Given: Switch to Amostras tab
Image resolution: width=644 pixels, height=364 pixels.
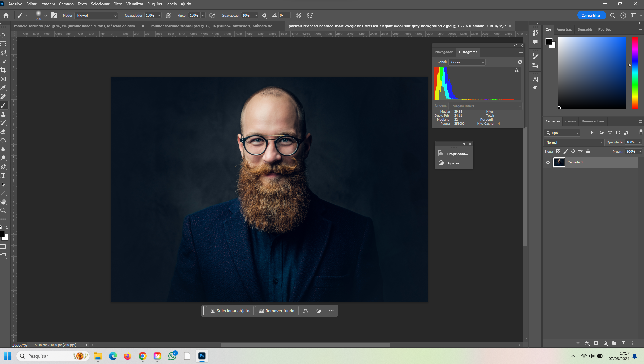Looking at the screenshot, I should pyautogui.click(x=564, y=30).
